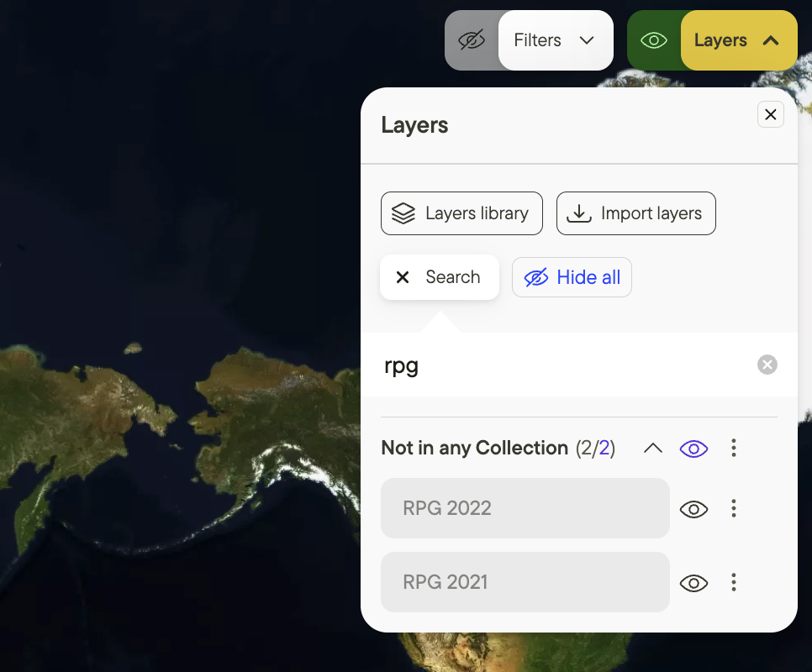Click Import layers button
This screenshot has width=812, height=672.
(636, 213)
